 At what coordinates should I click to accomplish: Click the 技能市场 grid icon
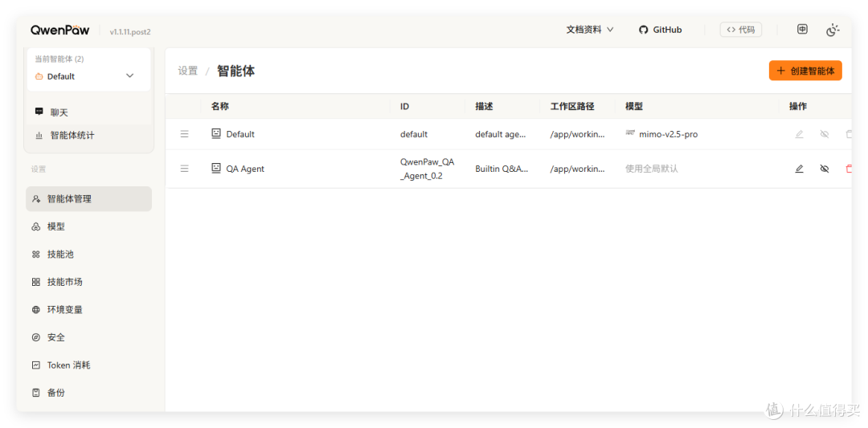pyautogui.click(x=36, y=282)
